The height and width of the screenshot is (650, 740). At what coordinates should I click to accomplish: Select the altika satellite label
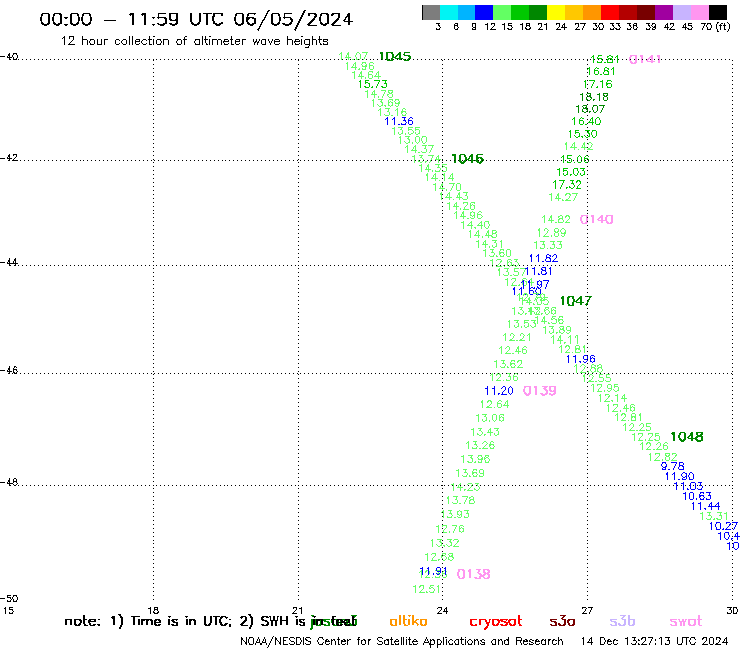pyautogui.click(x=408, y=621)
